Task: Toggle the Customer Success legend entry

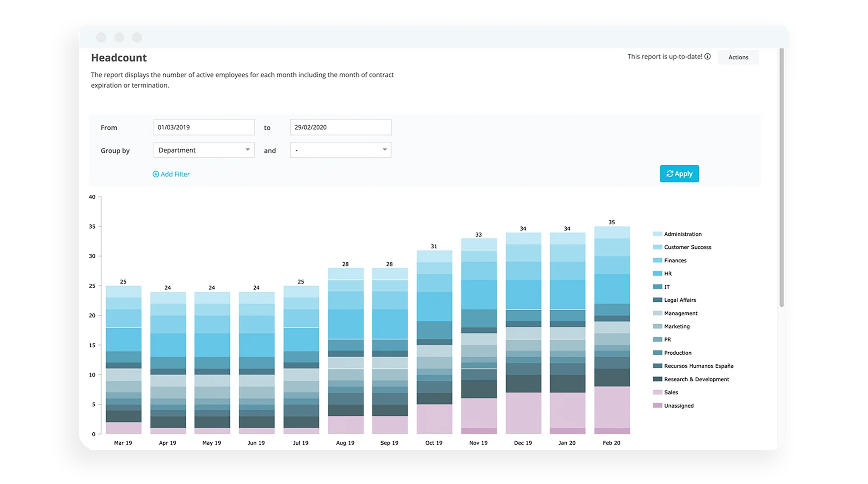Action: 687,247
